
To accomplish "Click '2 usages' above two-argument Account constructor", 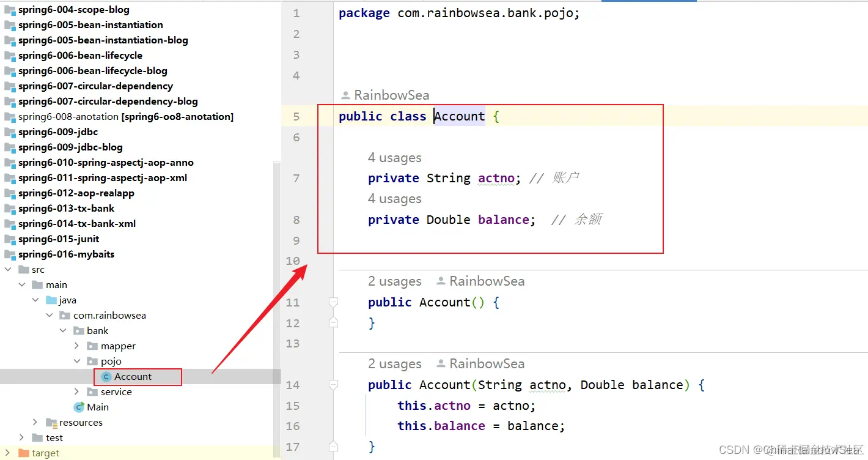I will (395, 364).
